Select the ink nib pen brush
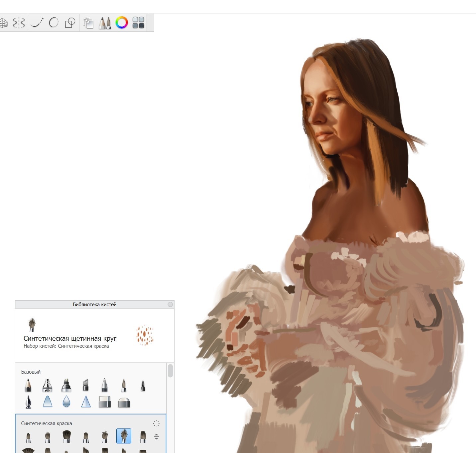This screenshot has width=476, height=453. click(28, 402)
